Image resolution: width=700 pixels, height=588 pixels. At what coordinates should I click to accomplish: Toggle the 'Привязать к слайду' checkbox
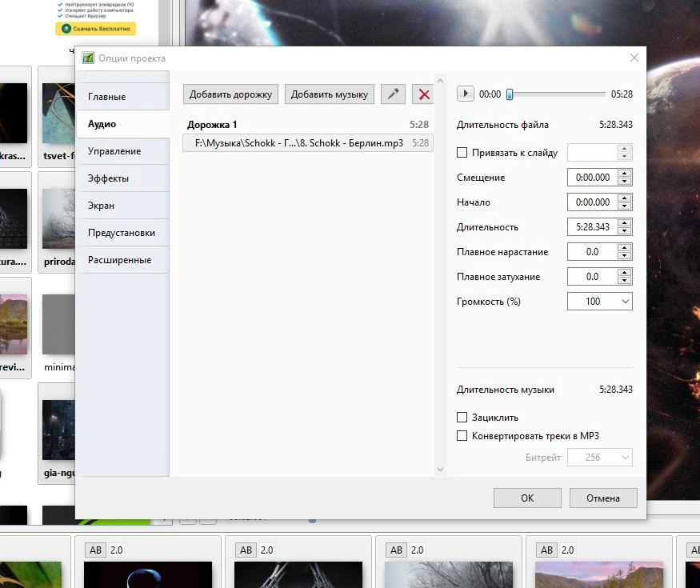point(462,153)
